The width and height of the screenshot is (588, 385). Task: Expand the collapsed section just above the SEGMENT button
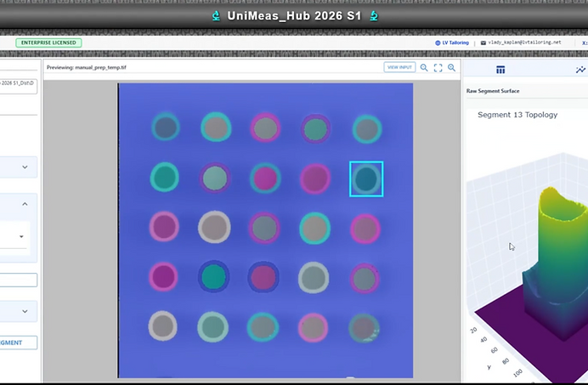(x=25, y=311)
